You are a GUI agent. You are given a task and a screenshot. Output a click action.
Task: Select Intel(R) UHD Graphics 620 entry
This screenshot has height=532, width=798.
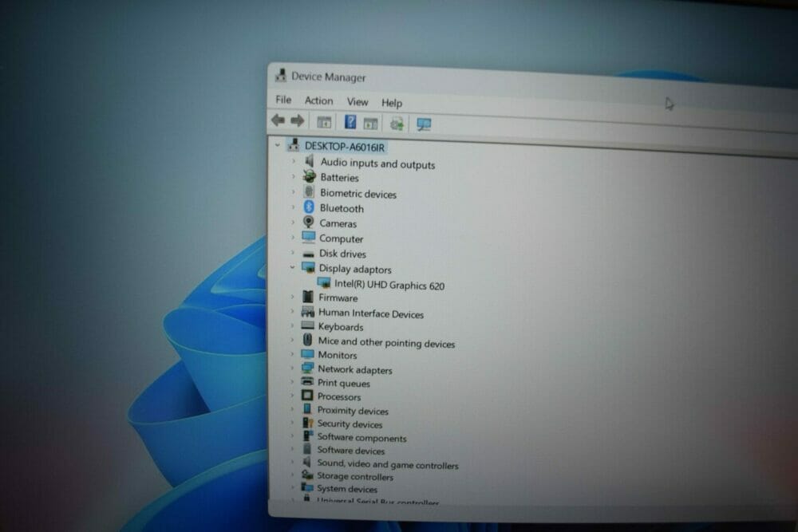coord(389,286)
